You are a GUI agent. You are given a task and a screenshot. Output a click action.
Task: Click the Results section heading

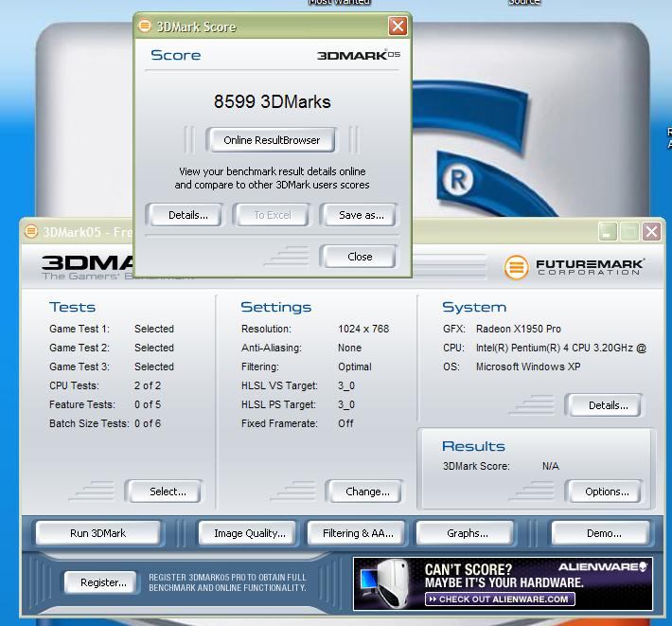coord(473,446)
